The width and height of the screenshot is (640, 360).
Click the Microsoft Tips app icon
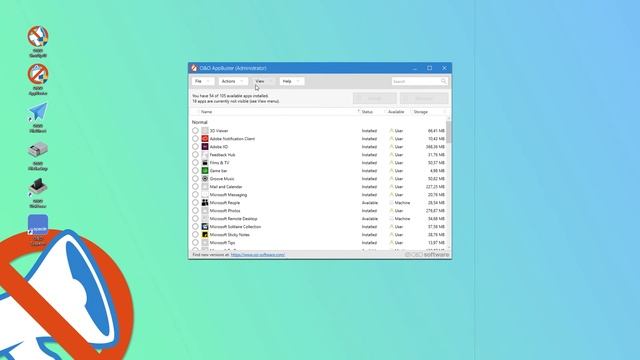click(x=205, y=242)
